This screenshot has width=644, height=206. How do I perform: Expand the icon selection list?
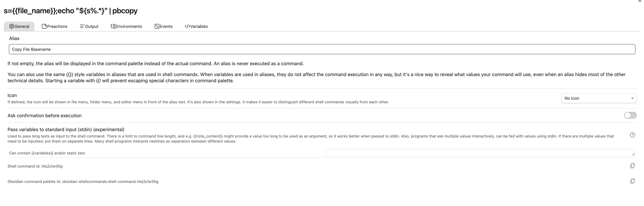(599, 98)
